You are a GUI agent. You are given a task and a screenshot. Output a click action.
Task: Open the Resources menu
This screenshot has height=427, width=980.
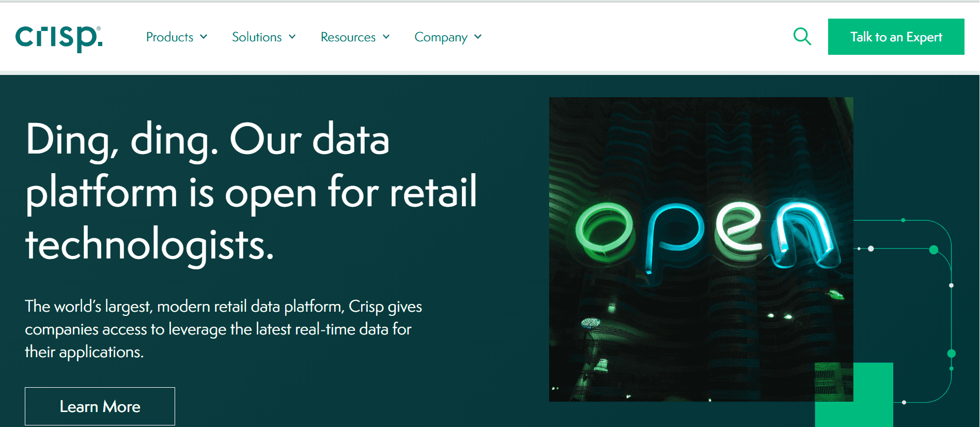coord(355,37)
